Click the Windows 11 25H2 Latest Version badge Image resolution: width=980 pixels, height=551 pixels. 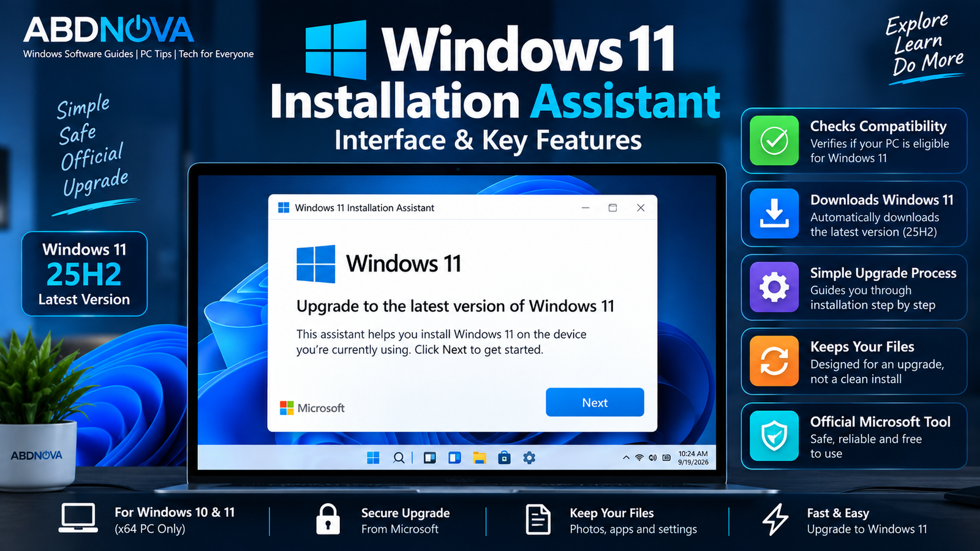[x=85, y=274]
